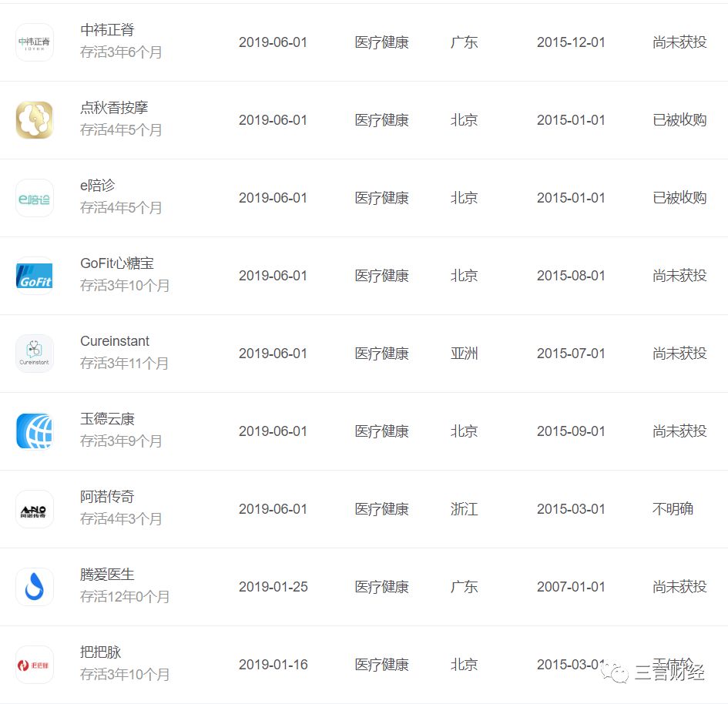Select the text 存活3年6个月 under 中祎正脊
Image resolution: width=728 pixels, height=704 pixels.
[121, 52]
